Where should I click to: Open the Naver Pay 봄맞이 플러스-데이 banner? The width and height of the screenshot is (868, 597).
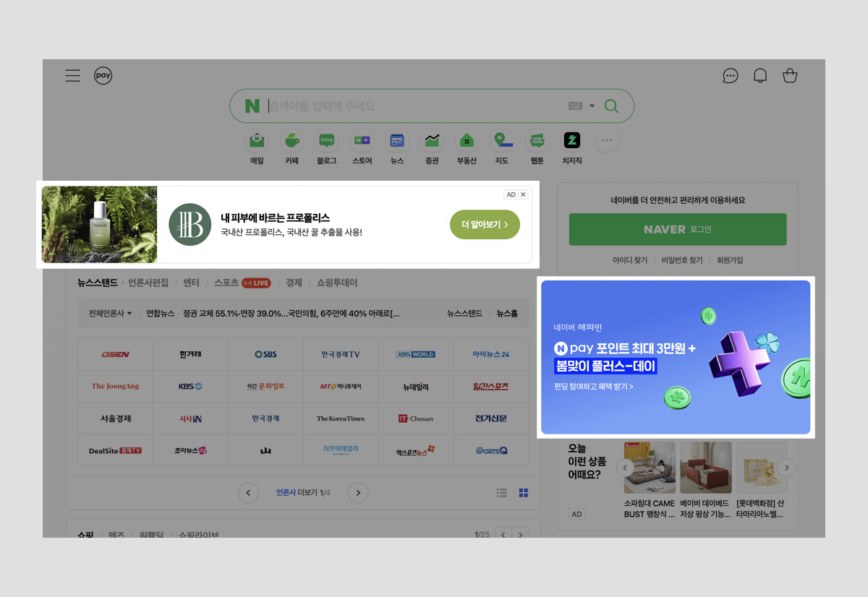click(x=676, y=357)
